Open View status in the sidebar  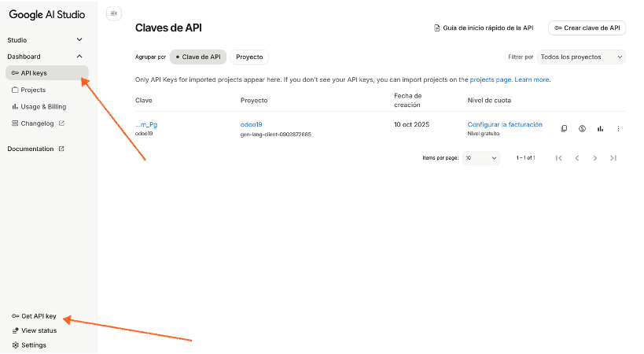(35, 330)
